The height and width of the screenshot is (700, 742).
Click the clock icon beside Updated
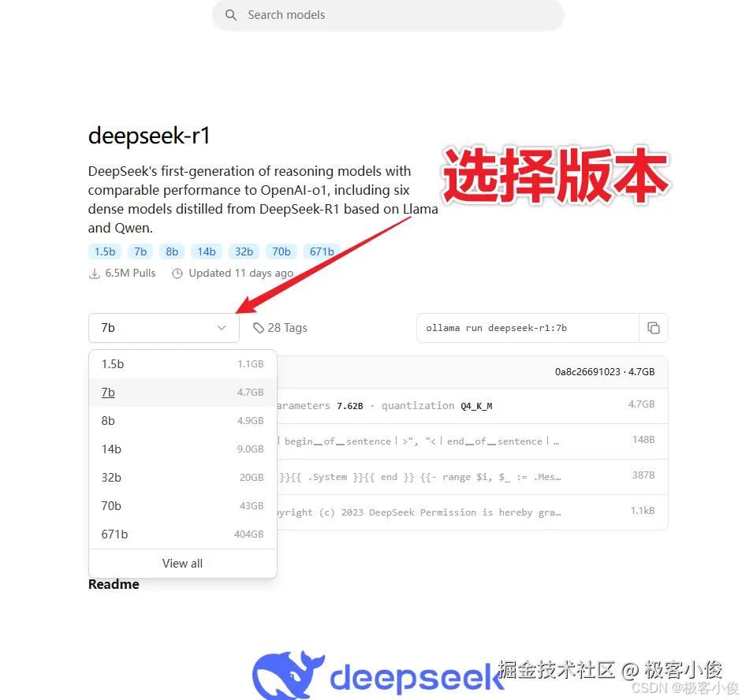177,274
